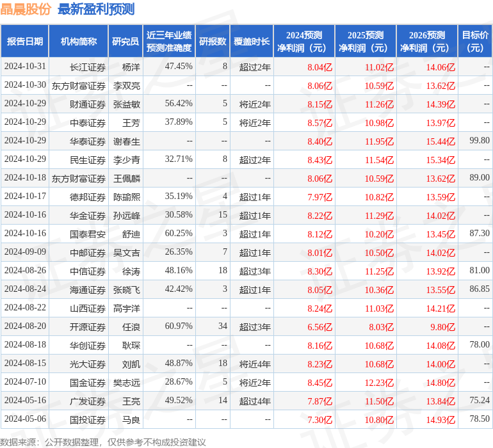Click researcher name 王佩麟
Screen dimensions: 493x448
click(127, 179)
